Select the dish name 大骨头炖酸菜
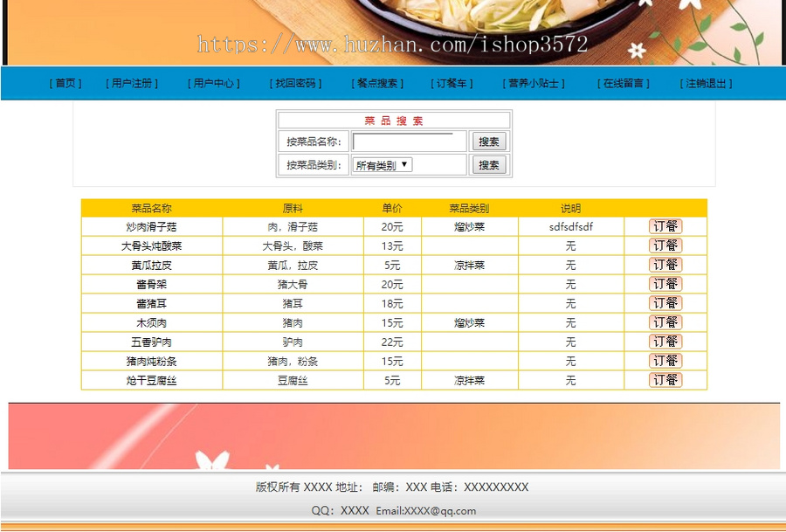The image size is (786, 532). tap(151, 245)
